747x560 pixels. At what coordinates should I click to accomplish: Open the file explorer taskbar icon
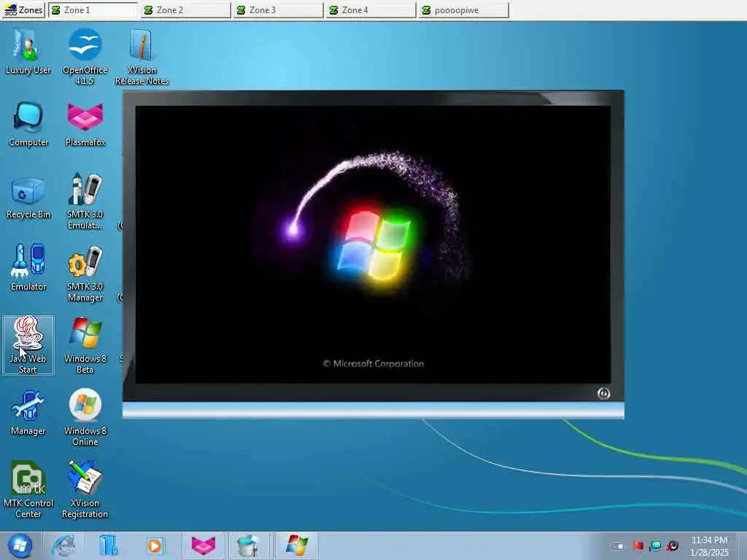click(x=109, y=545)
